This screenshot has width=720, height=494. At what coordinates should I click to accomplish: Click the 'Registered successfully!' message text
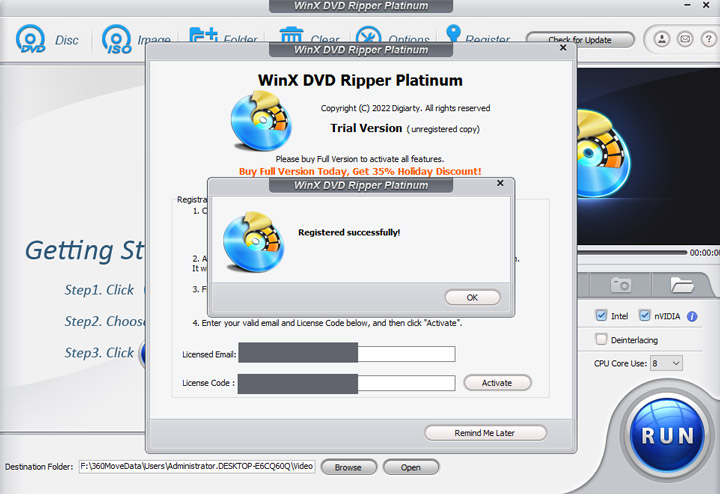[x=349, y=232]
